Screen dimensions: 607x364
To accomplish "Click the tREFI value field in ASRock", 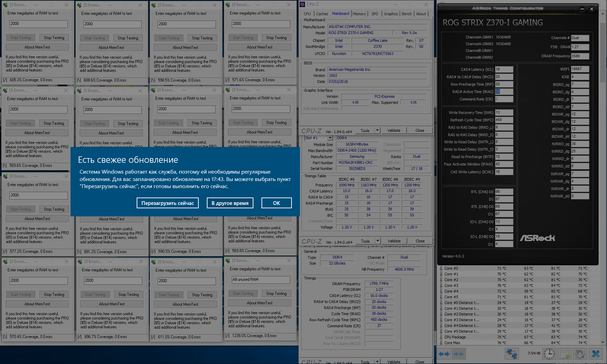I will (580, 69).
